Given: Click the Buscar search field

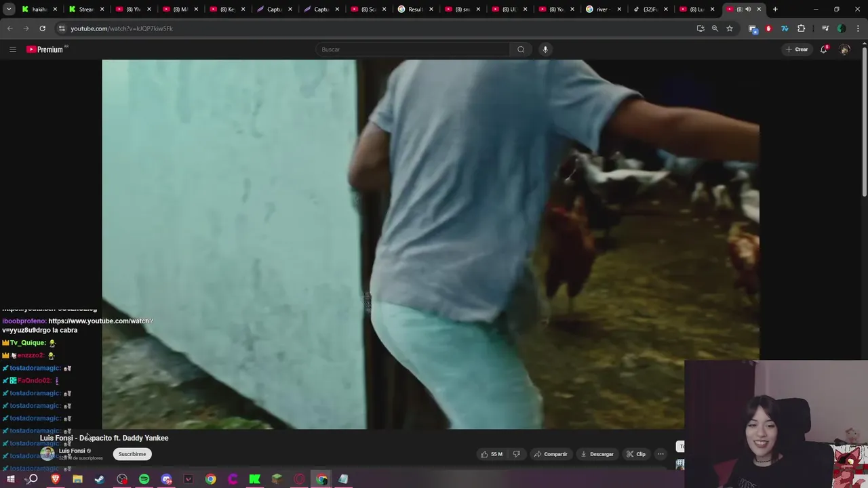Looking at the screenshot, I should [413, 49].
